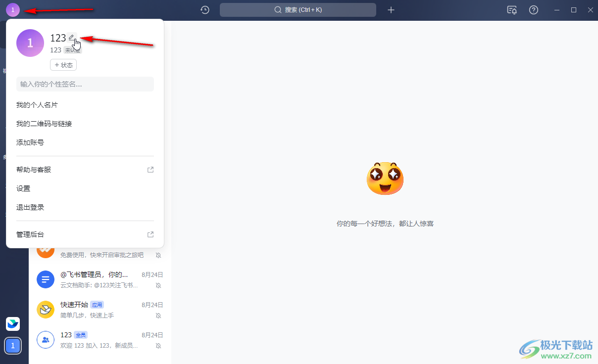Click mute bell icon on 云文档助手 row
Viewport: 598px width, 364px height.
158,285
